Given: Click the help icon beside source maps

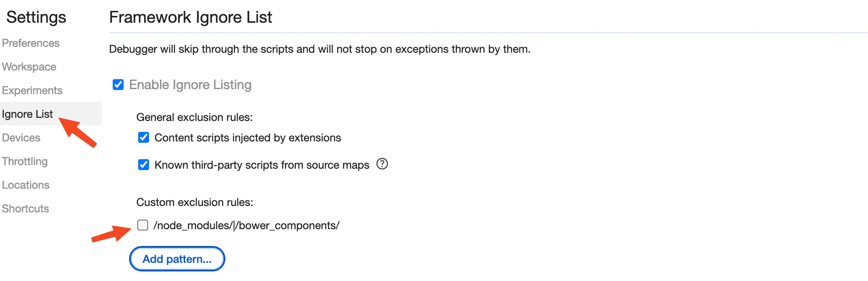Looking at the screenshot, I should coord(382,164).
